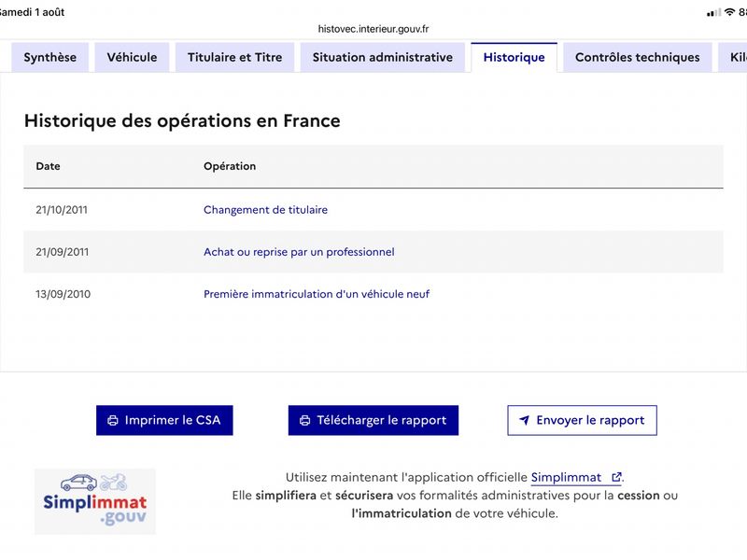Open the partially visible Kilométrage tab
Image resolution: width=747 pixels, height=560 pixels.
pyautogui.click(x=734, y=57)
